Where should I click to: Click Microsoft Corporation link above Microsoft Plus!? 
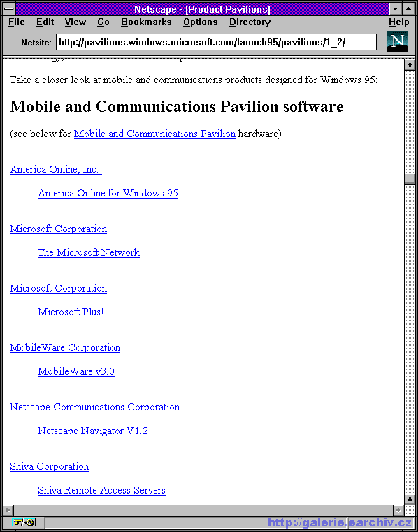point(58,288)
